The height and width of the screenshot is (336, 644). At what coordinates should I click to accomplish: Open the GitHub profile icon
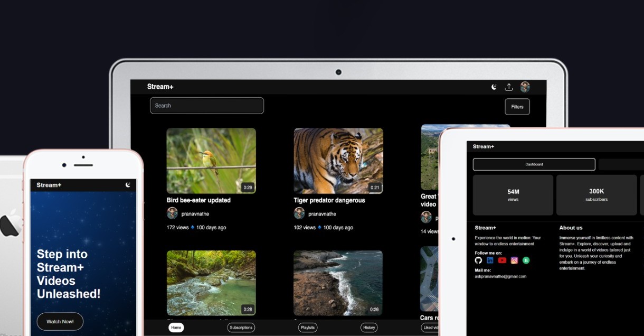tap(478, 260)
